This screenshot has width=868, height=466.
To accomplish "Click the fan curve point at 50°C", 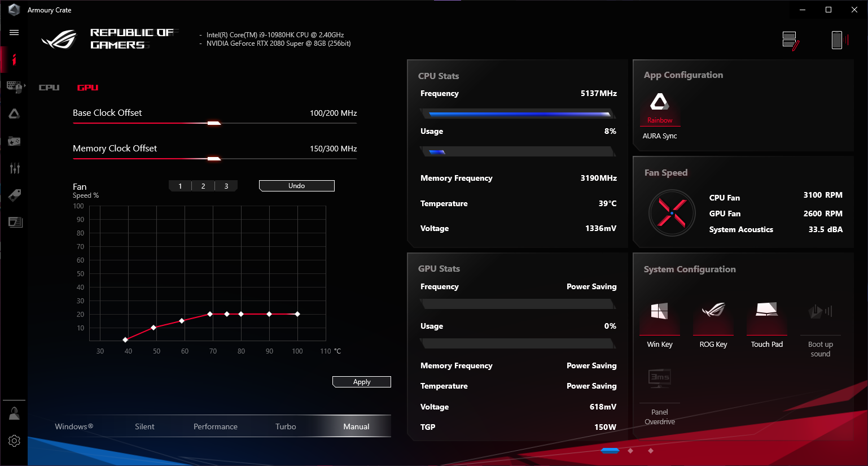I will [x=154, y=328].
